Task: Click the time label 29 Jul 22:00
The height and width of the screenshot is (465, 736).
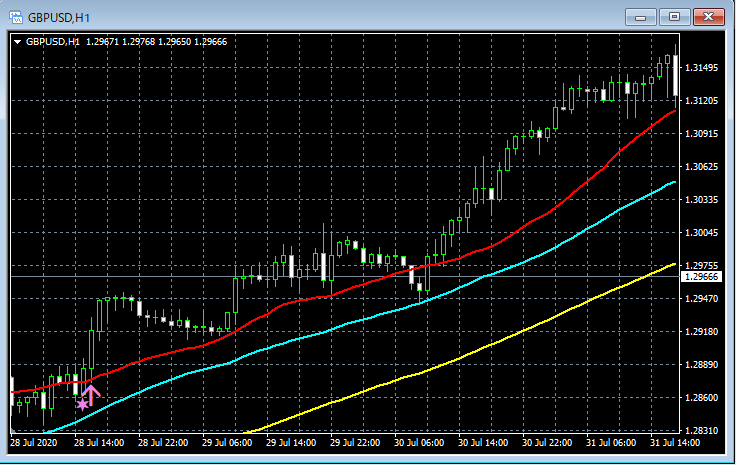Action: (354, 443)
